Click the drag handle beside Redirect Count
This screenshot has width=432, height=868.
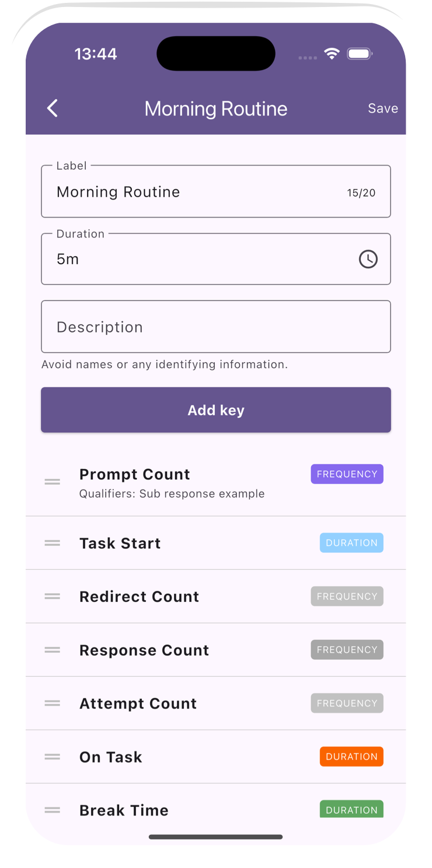point(52,596)
